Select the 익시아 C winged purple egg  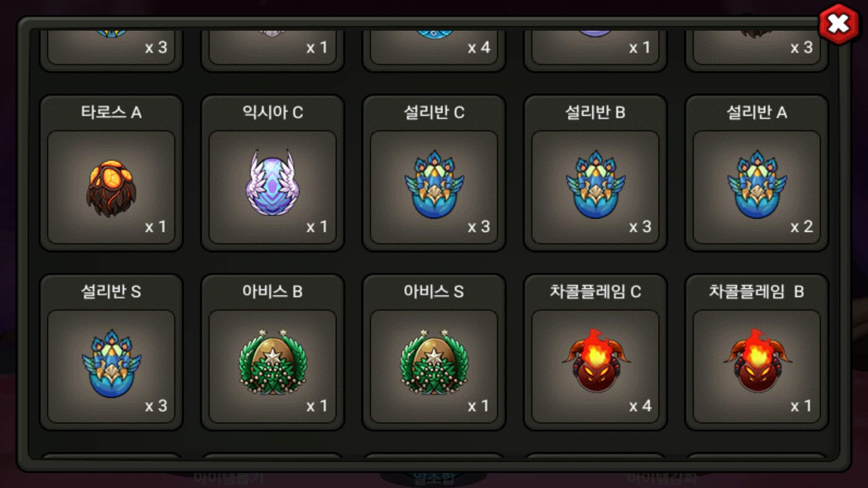coord(273,187)
